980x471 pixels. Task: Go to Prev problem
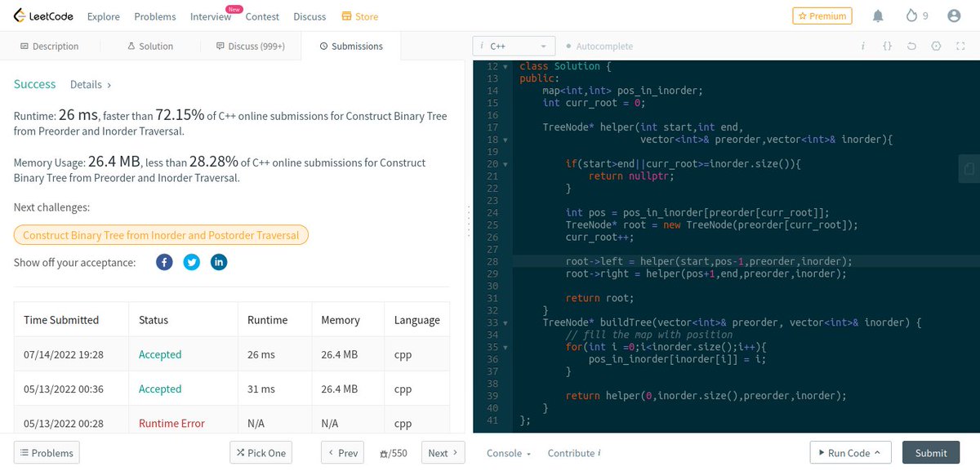(342, 452)
